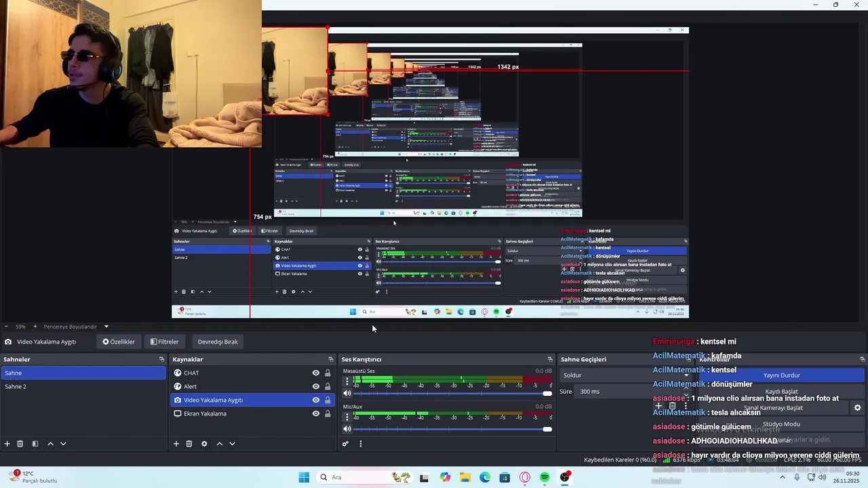Open Mic/Aux options three-dot menu
Image resolution: width=868 pixels, height=488 pixels.
pyautogui.click(x=347, y=417)
